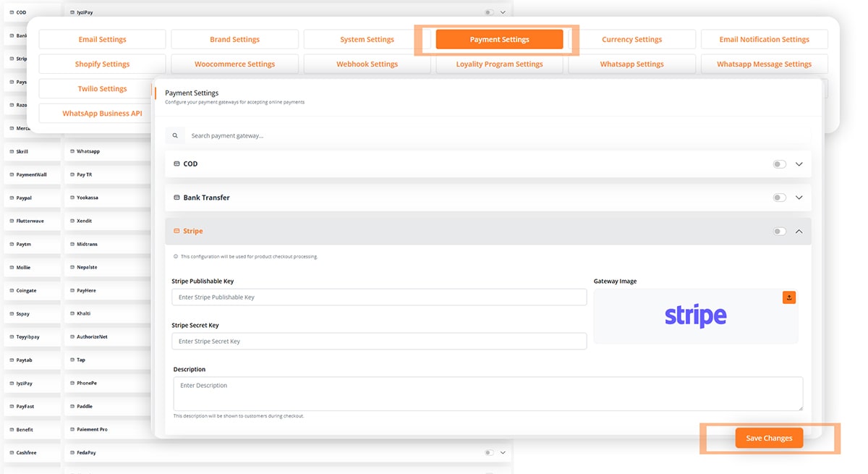
Task: Click the card icon next to Pay TR
Action: click(72, 174)
